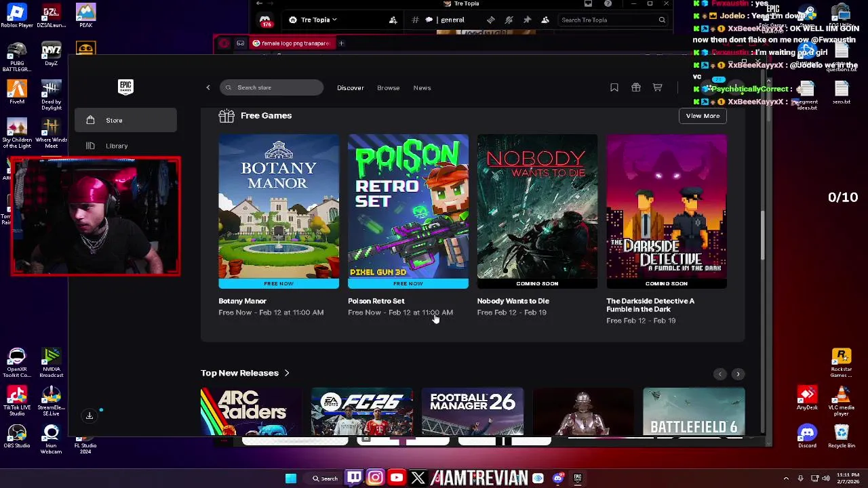Open the Dead by Daylight desktop shortcut
This screenshot has width=868, height=488.
click(x=51, y=95)
